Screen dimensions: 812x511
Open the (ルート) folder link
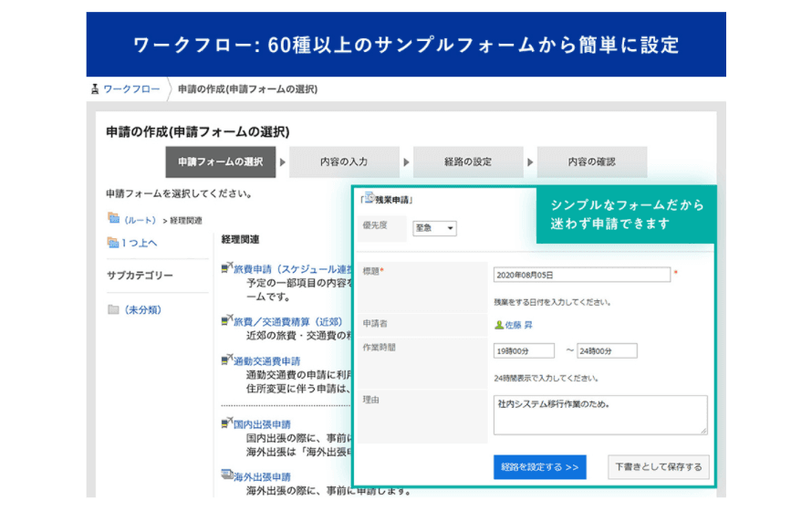140,221
